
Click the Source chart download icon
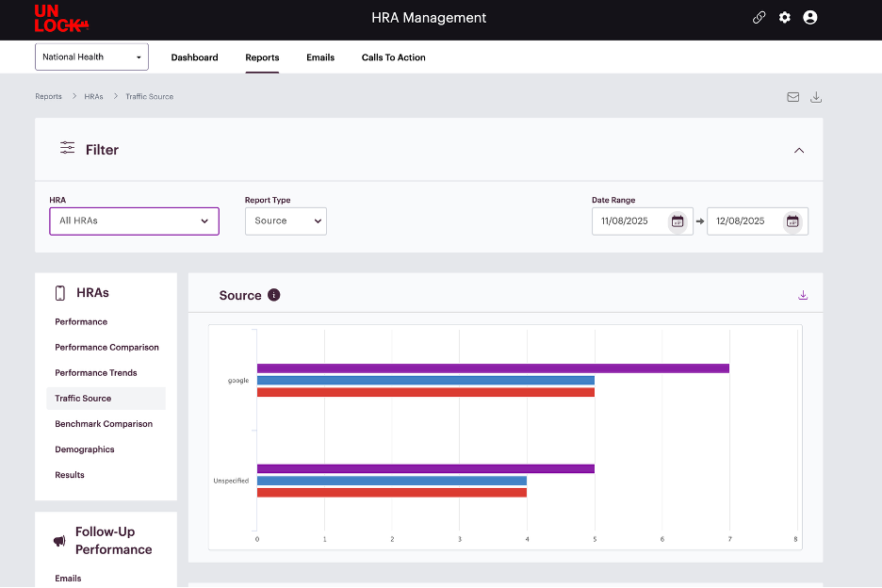pos(803,295)
